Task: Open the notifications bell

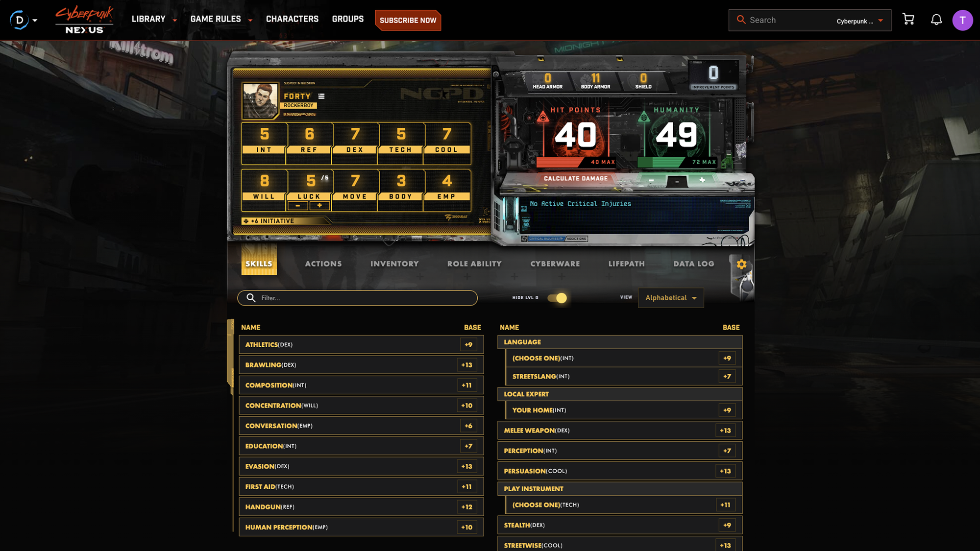Action: pyautogui.click(x=936, y=20)
